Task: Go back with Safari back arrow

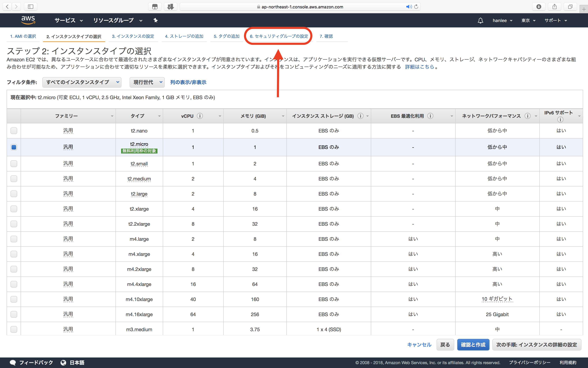Action: [x=7, y=7]
